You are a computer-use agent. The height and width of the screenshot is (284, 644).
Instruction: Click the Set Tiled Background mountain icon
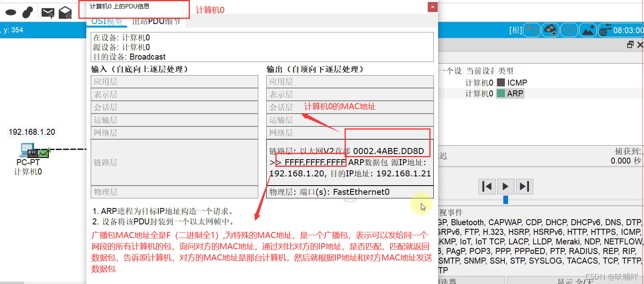pyautogui.click(x=588, y=30)
